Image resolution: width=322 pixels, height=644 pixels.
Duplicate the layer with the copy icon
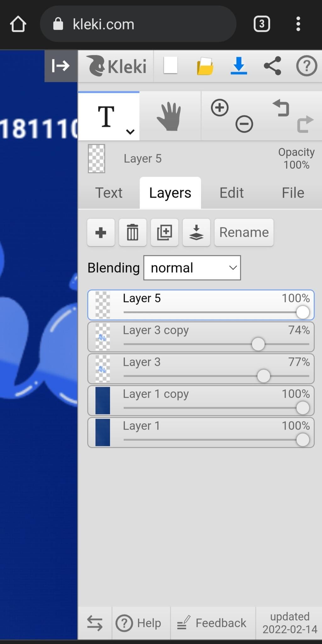(164, 232)
